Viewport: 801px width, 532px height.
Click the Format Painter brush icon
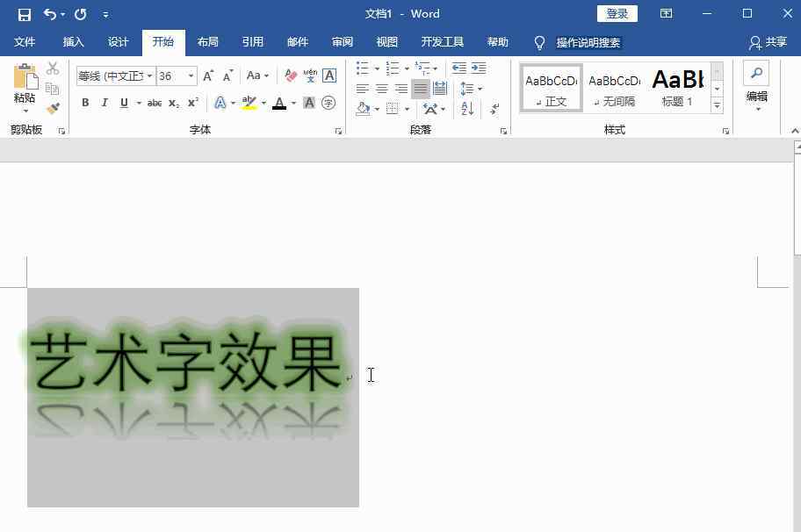tap(53, 108)
